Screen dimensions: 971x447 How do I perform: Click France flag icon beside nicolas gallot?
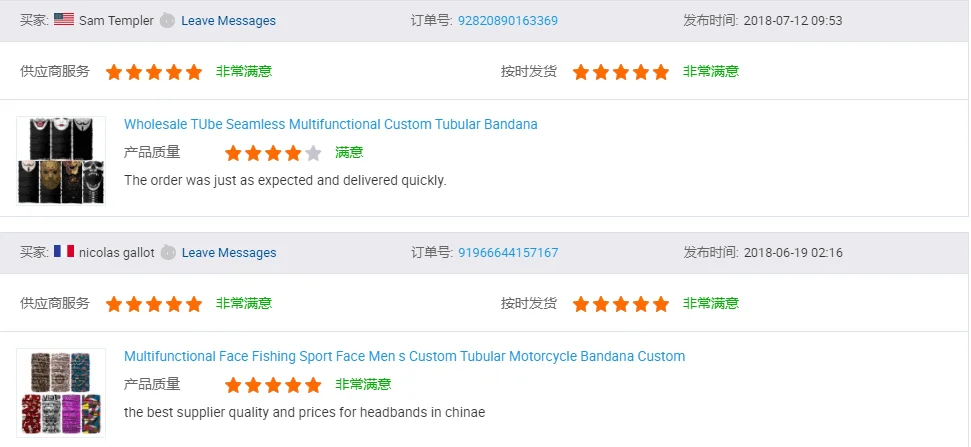click(64, 252)
